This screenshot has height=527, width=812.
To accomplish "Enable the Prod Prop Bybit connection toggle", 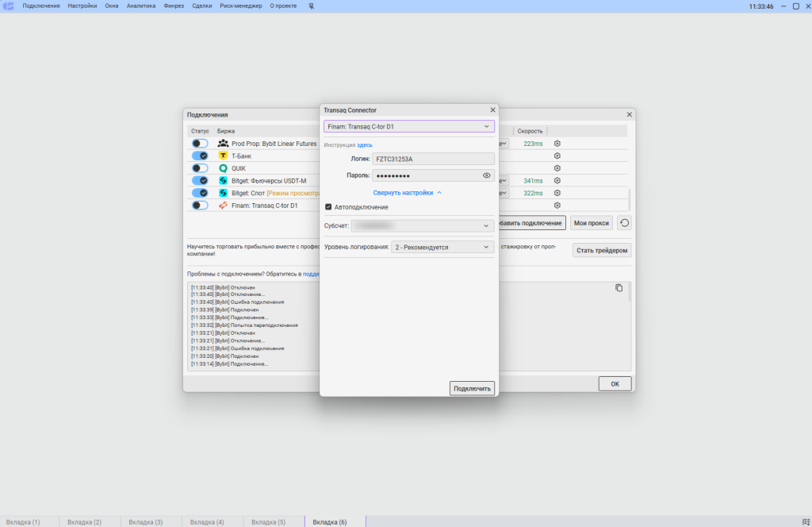I will (200, 144).
